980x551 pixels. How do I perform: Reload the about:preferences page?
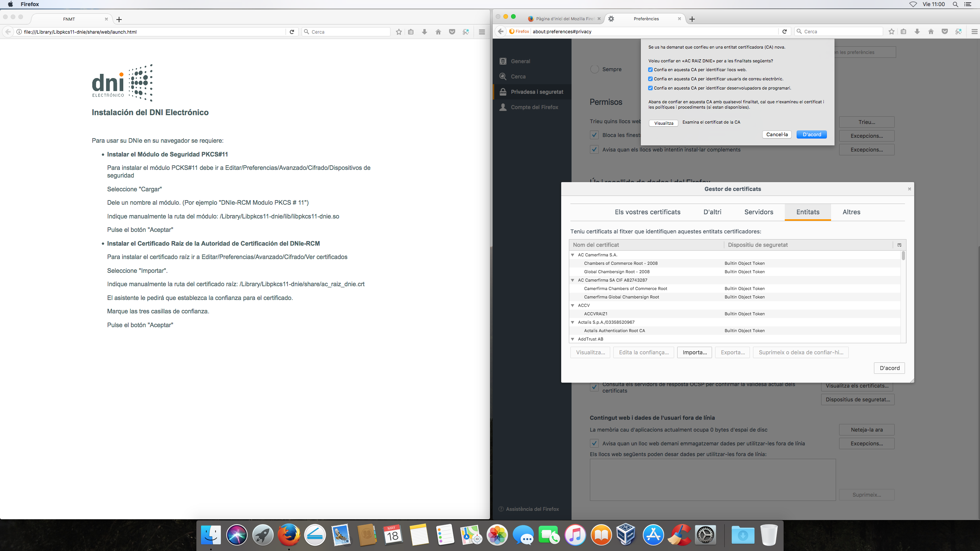[x=784, y=32]
